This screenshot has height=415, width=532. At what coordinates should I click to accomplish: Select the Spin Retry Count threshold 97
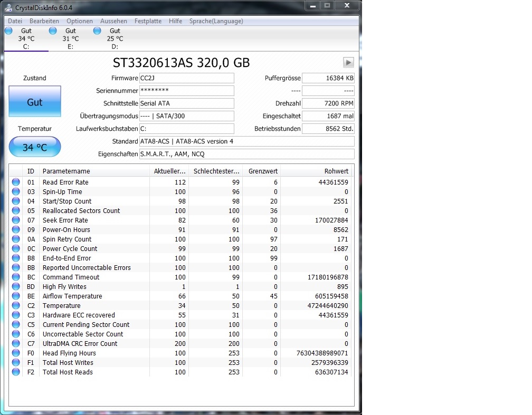point(274,239)
